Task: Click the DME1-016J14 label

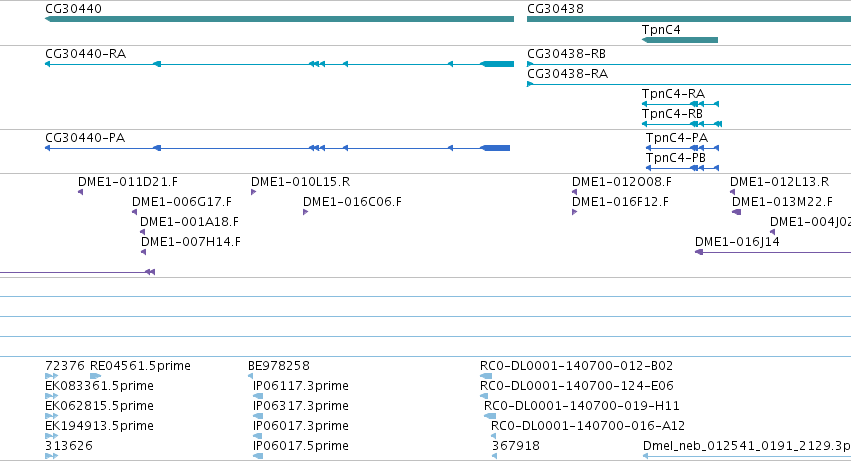Action: (737, 242)
